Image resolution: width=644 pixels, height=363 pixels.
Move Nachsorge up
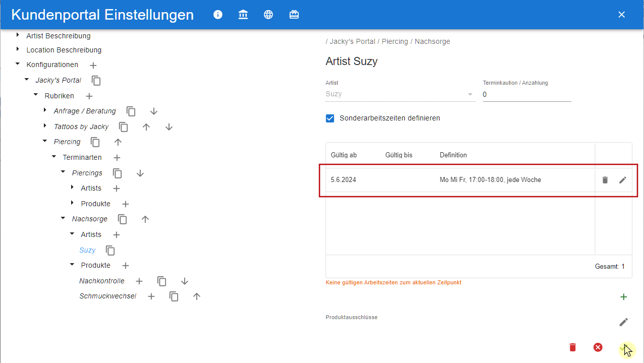[x=145, y=219]
